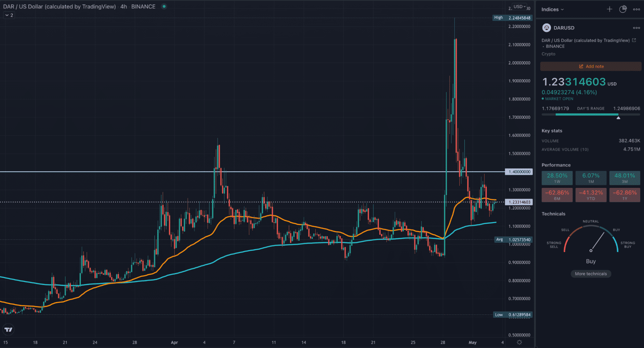
Task: Open the Indices watchlist dropdown
Action: coord(553,9)
